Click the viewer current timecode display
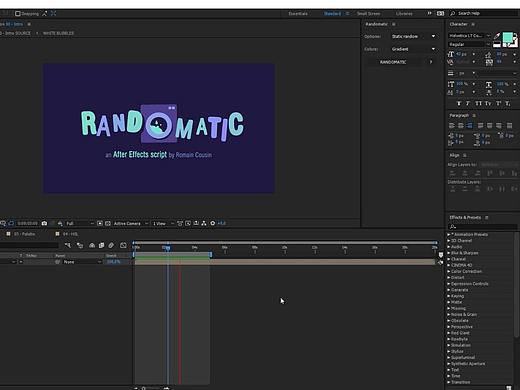 click(27, 223)
